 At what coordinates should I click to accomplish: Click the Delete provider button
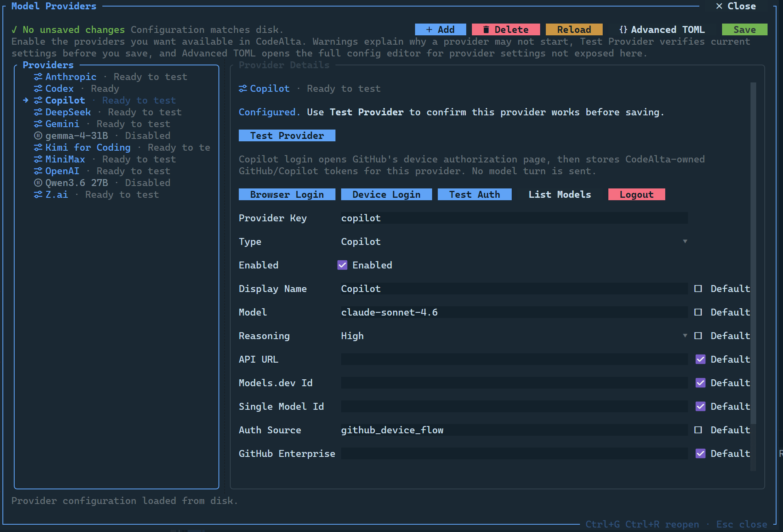506,30
